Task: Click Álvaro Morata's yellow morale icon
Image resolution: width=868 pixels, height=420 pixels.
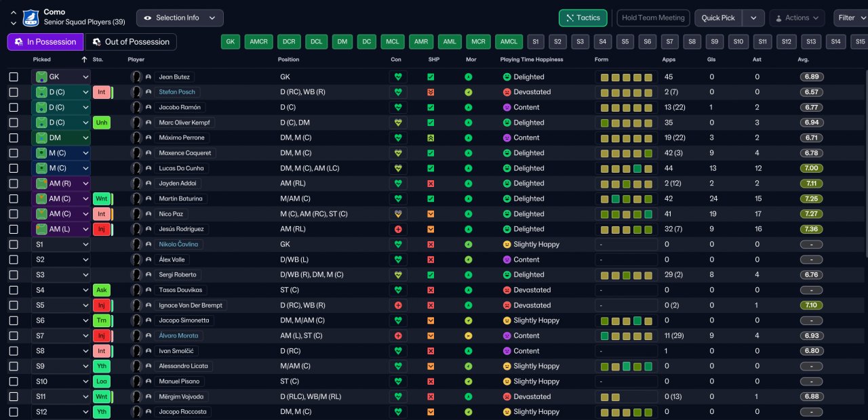Action: (468, 336)
